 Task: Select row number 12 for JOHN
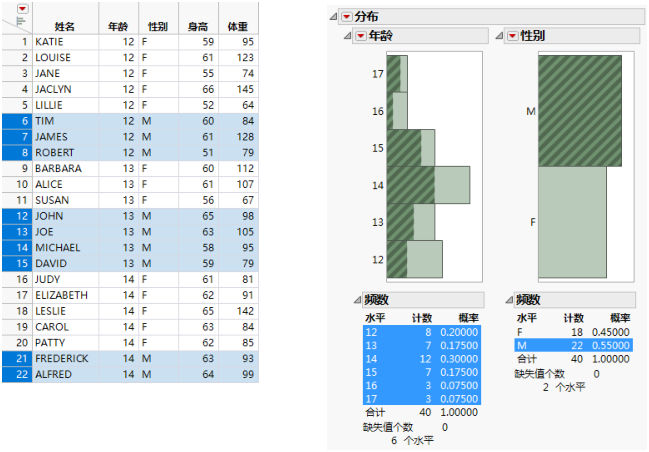(17, 216)
